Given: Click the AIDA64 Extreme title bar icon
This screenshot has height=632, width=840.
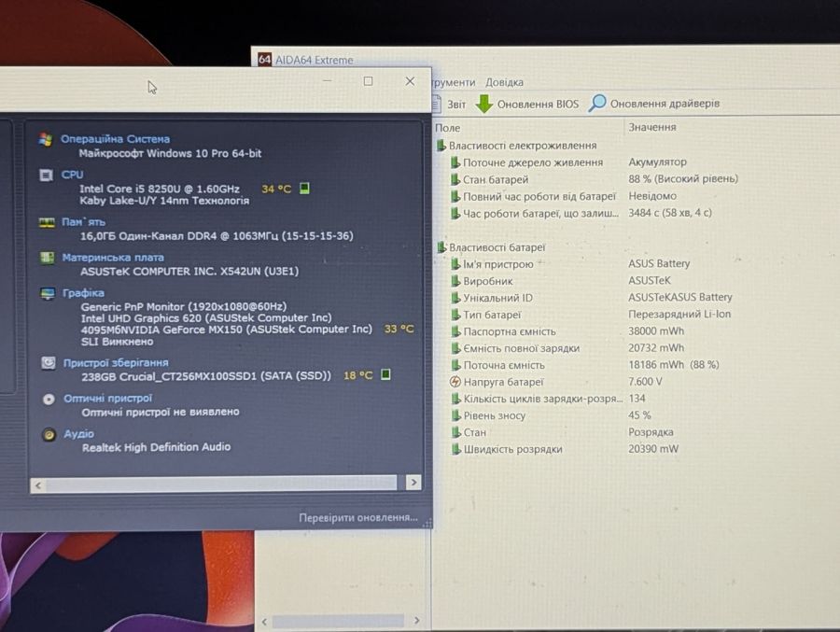Looking at the screenshot, I should (x=264, y=60).
